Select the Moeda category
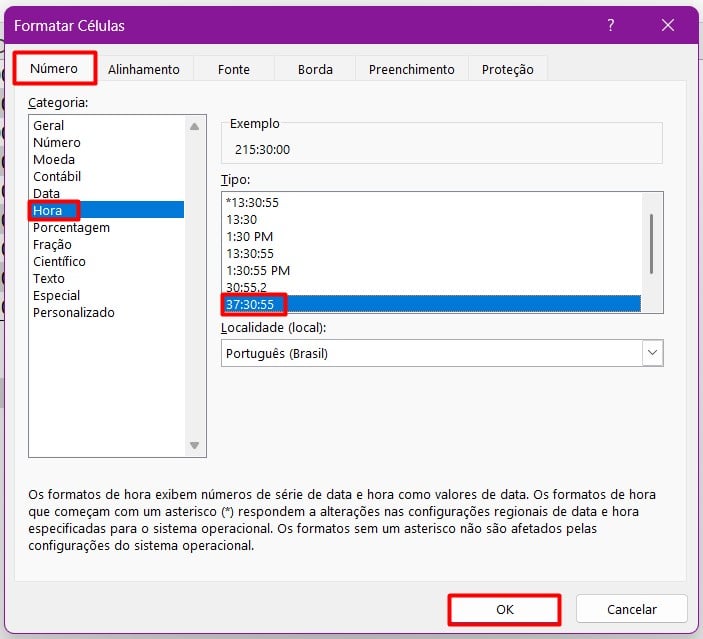 pos(54,159)
